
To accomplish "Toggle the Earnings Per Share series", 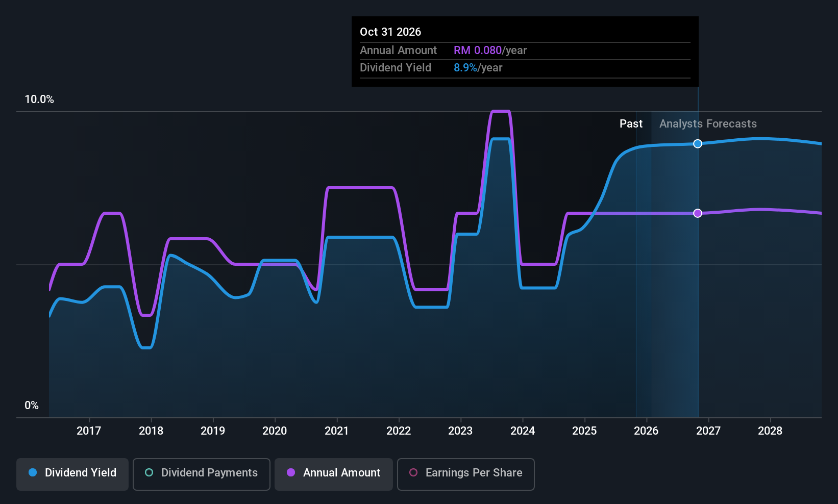I will tap(466, 474).
